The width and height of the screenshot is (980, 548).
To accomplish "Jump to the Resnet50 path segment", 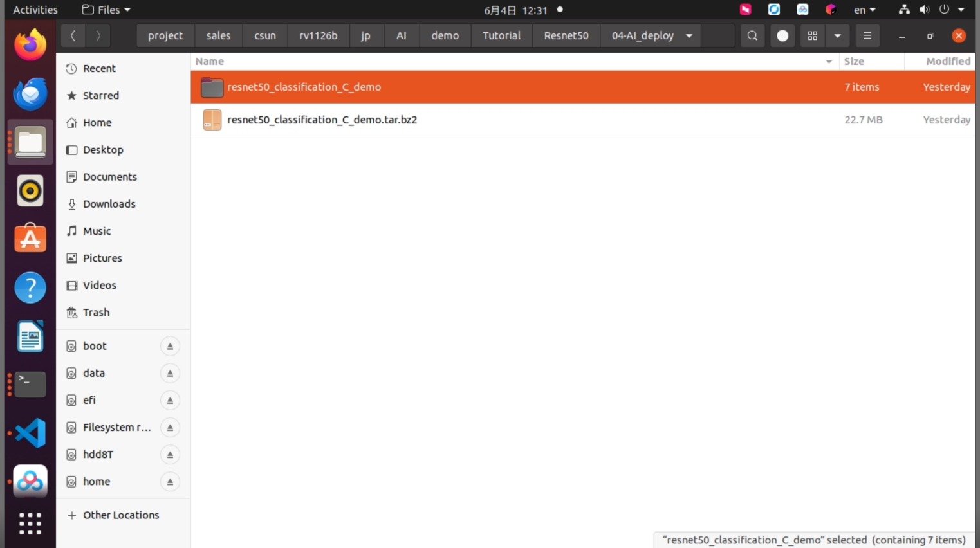I will click(566, 36).
